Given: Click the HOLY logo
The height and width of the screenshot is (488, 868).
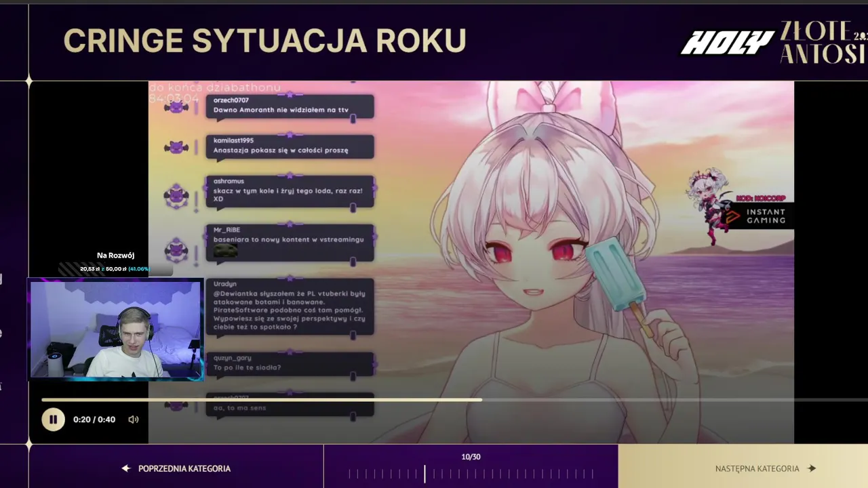Looking at the screenshot, I should coord(727,43).
